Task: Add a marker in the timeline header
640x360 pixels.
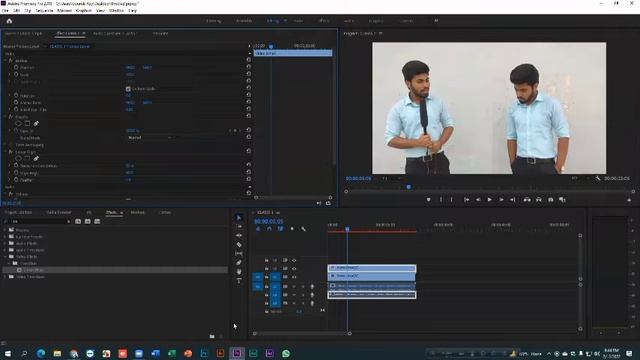Action: tap(292, 229)
